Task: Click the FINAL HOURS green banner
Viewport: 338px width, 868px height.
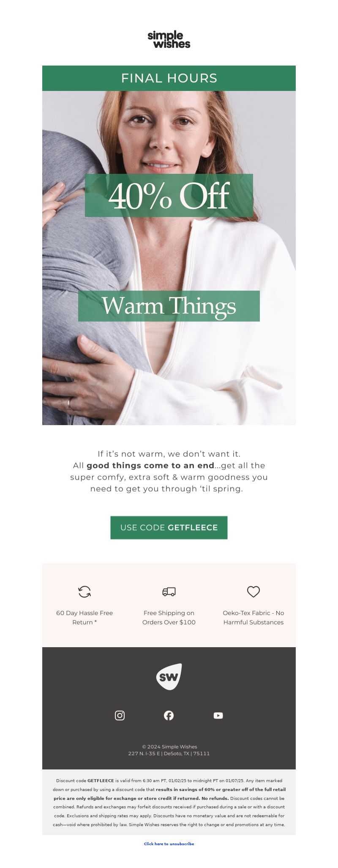Action: (x=169, y=78)
